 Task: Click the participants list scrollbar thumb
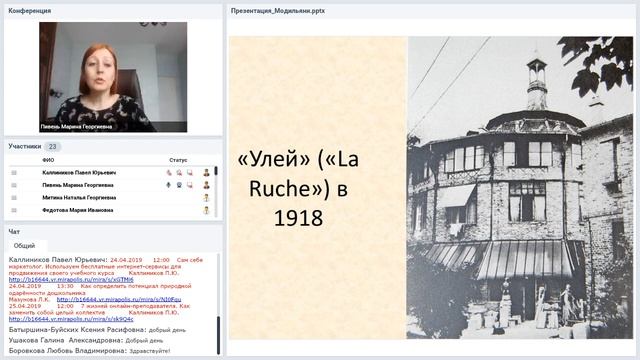(x=216, y=171)
